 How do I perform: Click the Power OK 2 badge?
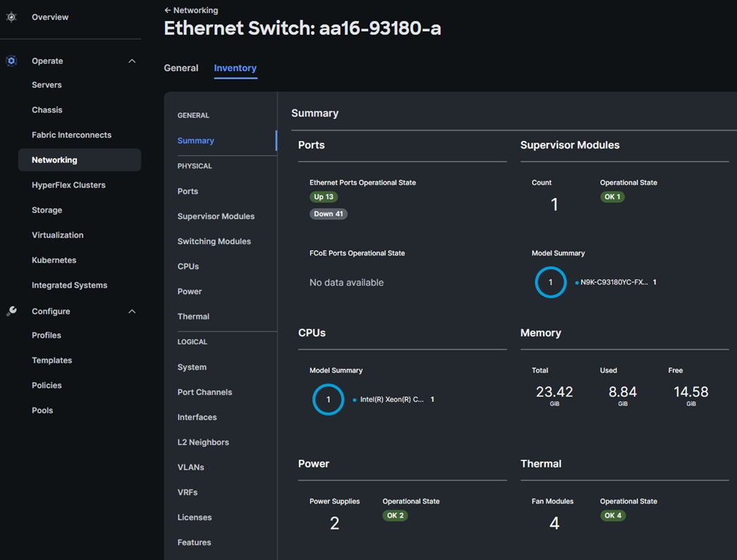pyautogui.click(x=395, y=516)
